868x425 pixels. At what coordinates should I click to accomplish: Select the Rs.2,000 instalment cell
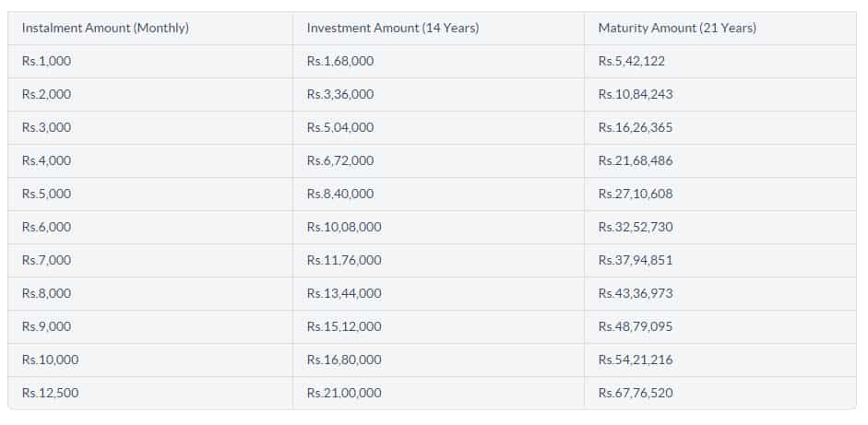46,95
